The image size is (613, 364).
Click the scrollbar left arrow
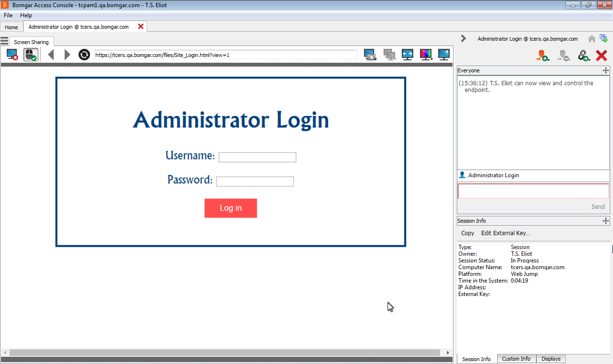pos(5,353)
